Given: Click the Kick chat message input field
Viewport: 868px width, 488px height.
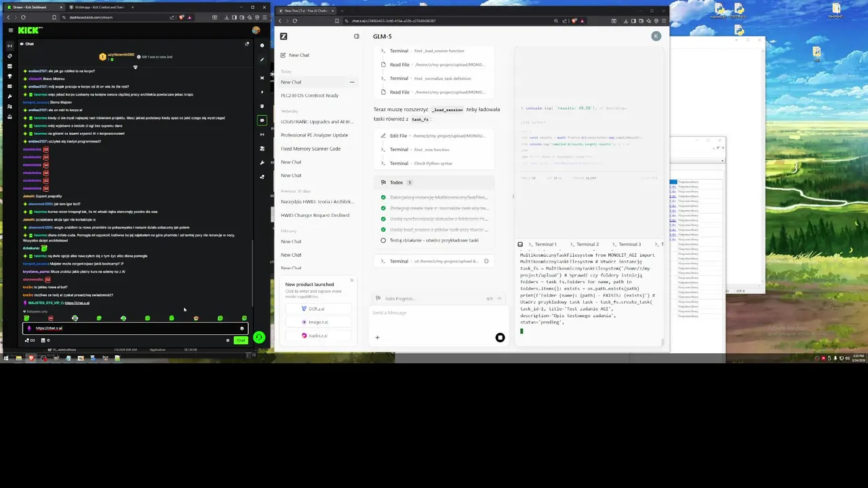Looking at the screenshot, I should pos(136,328).
